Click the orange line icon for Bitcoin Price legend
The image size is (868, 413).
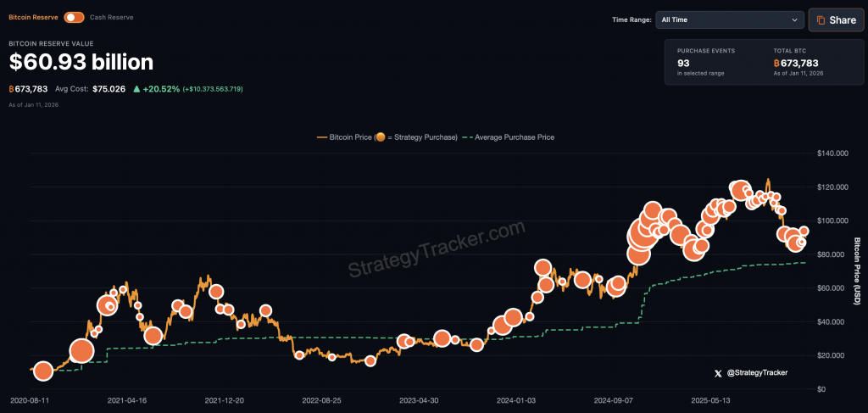tap(321, 137)
